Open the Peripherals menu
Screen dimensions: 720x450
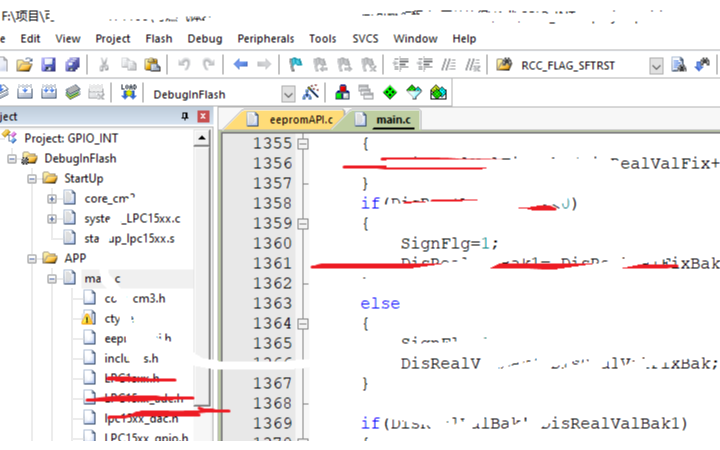pos(266,39)
